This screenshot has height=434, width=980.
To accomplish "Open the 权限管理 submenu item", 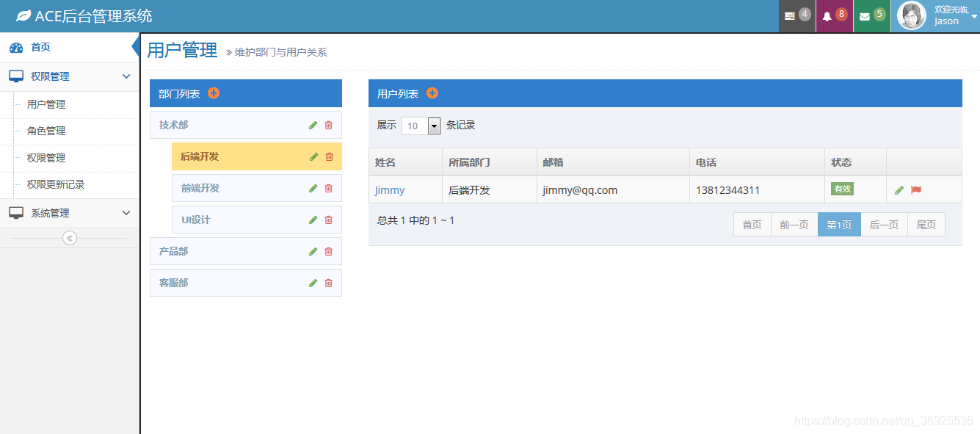I will (x=46, y=158).
